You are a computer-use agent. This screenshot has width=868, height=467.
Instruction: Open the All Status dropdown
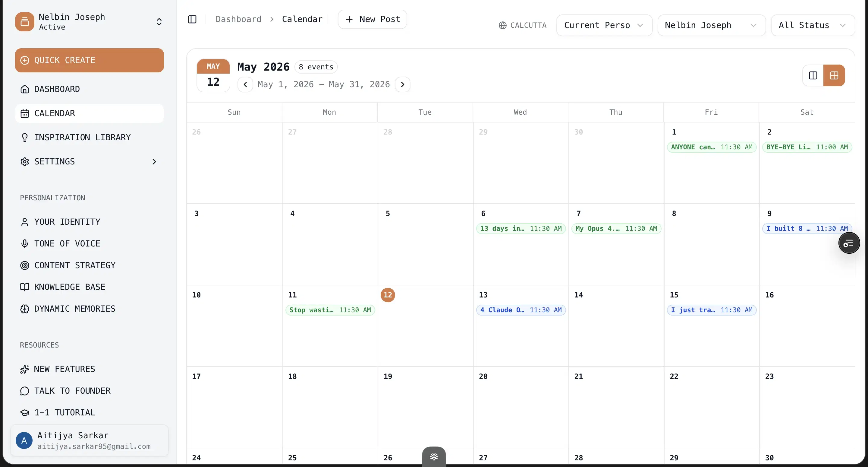pyautogui.click(x=813, y=25)
